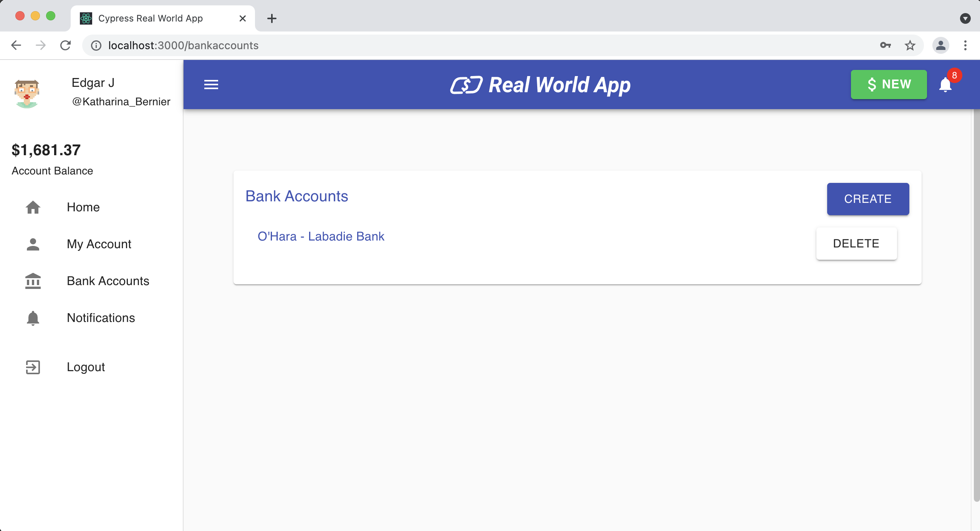
Task: Click the DELETE bank account button
Action: pyautogui.click(x=856, y=243)
